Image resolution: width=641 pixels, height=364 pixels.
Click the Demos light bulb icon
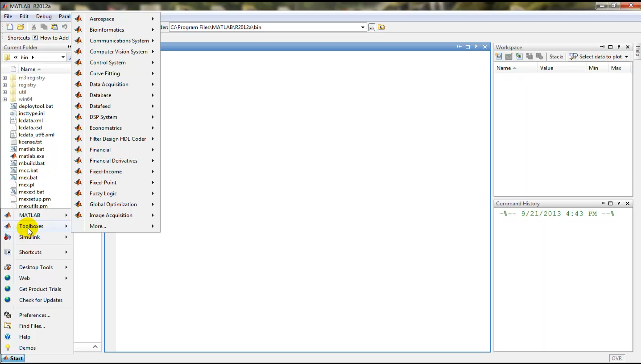tap(8, 348)
